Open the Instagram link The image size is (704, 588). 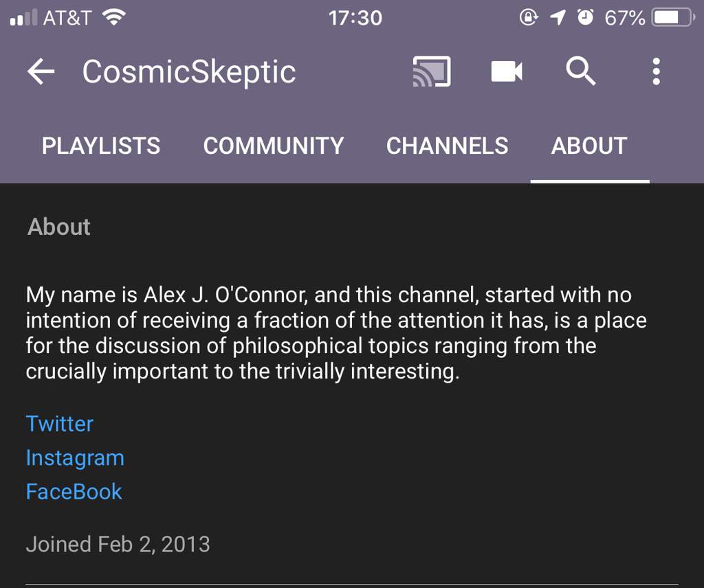[x=75, y=458]
